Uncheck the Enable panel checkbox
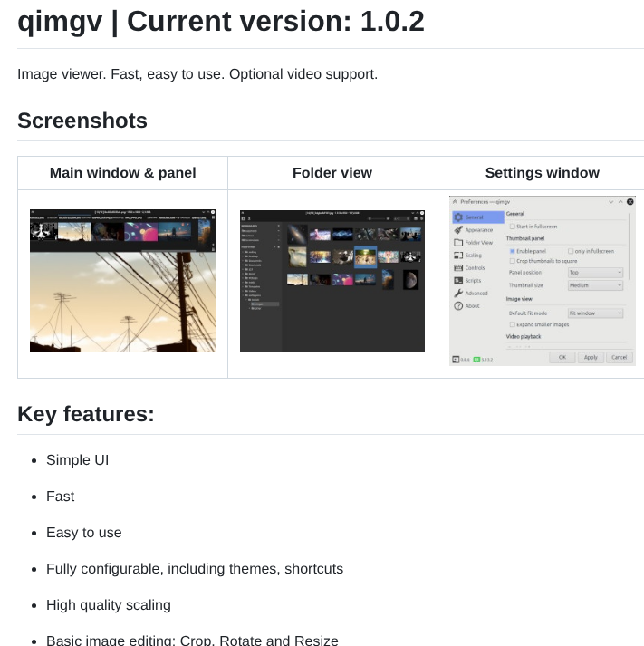644x646 pixels. coord(513,251)
